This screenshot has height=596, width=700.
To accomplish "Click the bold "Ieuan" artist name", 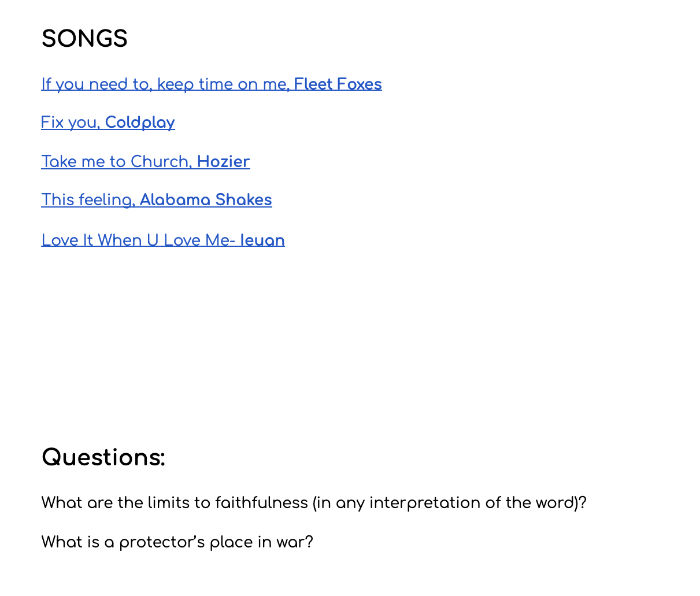I will click(262, 240).
